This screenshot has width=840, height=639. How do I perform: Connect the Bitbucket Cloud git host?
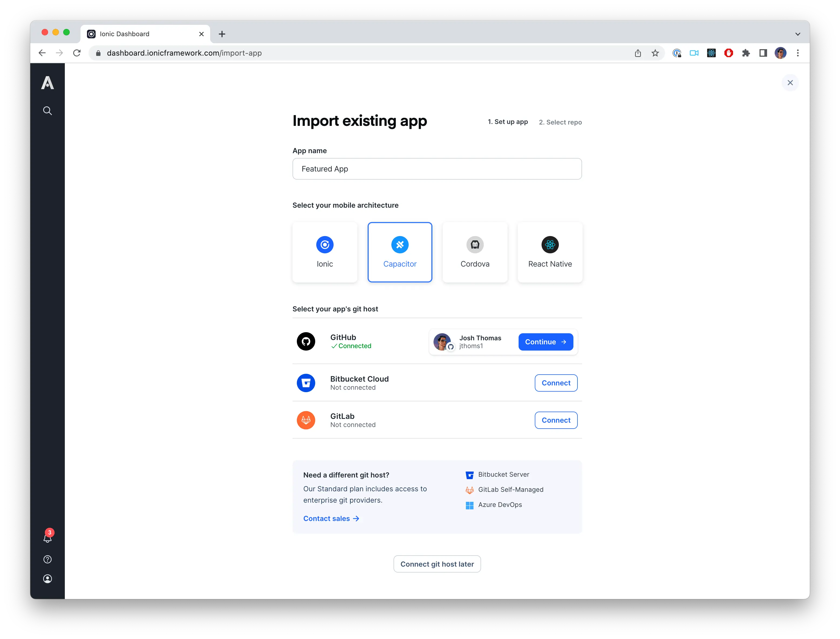click(555, 383)
